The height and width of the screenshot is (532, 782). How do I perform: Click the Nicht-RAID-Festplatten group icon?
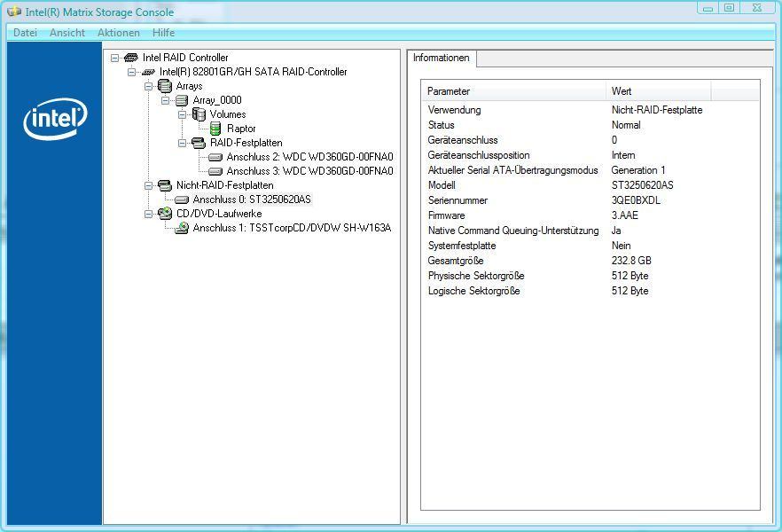(165, 185)
